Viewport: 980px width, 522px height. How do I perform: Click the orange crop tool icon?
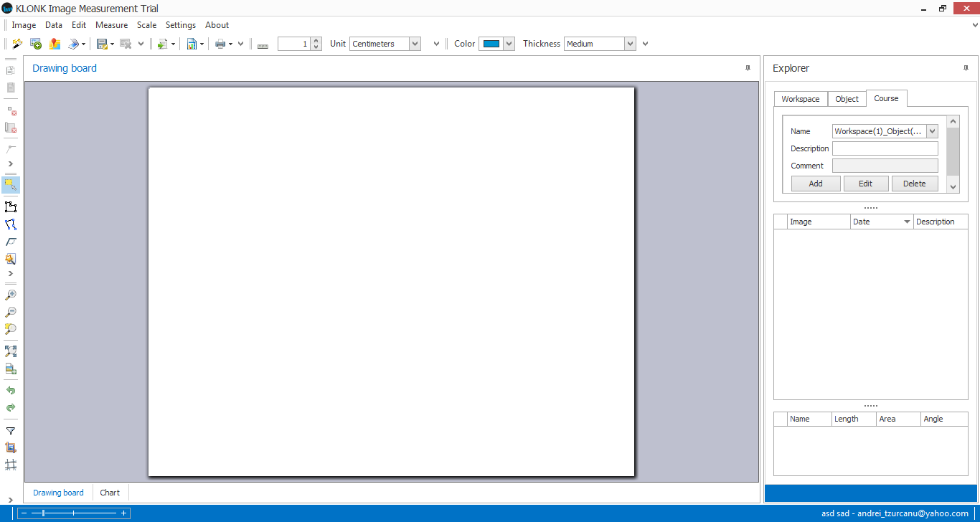pos(10,447)
